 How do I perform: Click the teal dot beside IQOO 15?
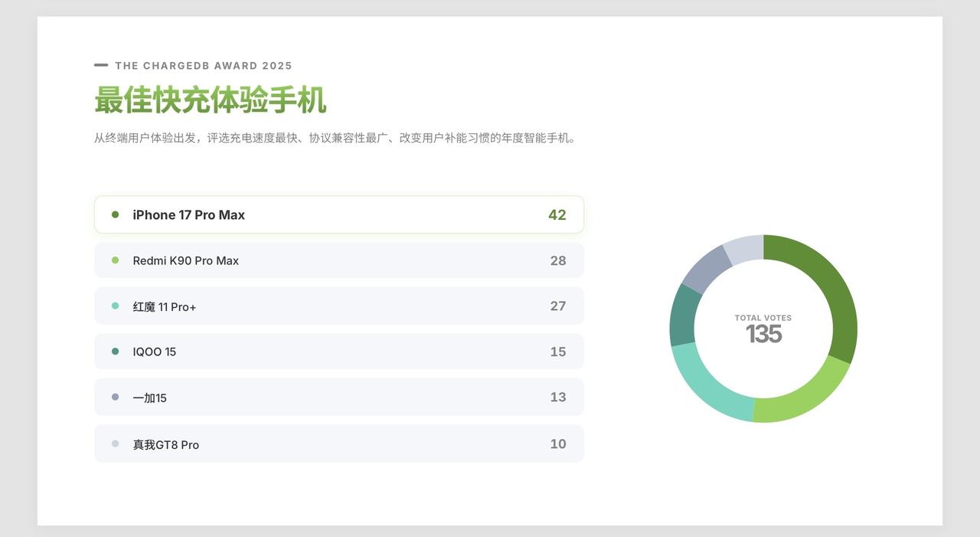116,351
